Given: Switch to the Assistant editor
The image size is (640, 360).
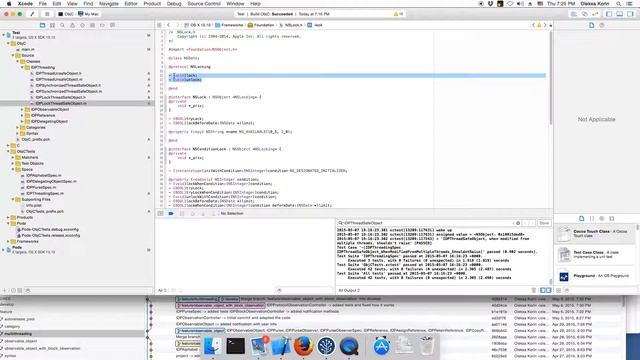Looking at the screenshot, I should coord(584,14).
